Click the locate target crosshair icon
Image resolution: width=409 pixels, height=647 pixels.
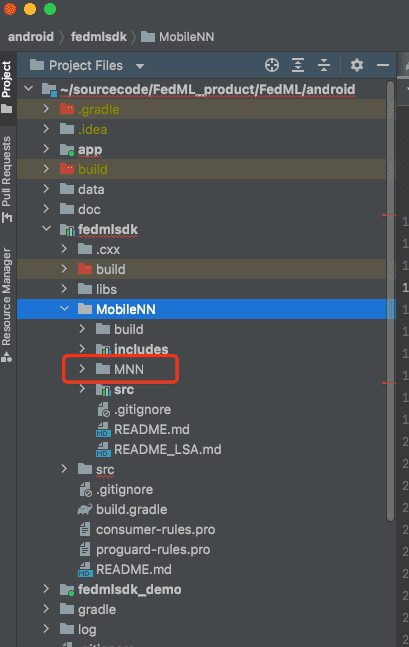272,65
